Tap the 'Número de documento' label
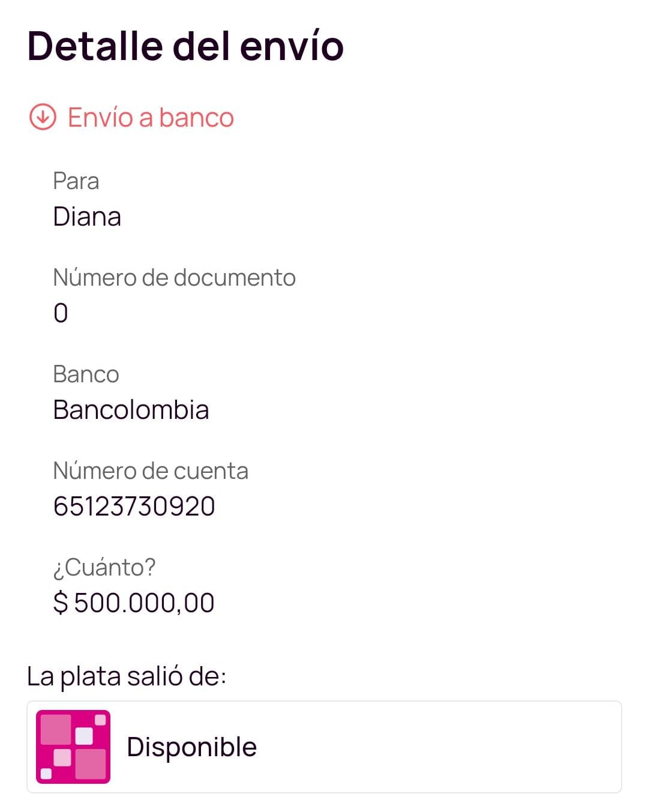This screenshot has height=812, width=648. (174, 277)
